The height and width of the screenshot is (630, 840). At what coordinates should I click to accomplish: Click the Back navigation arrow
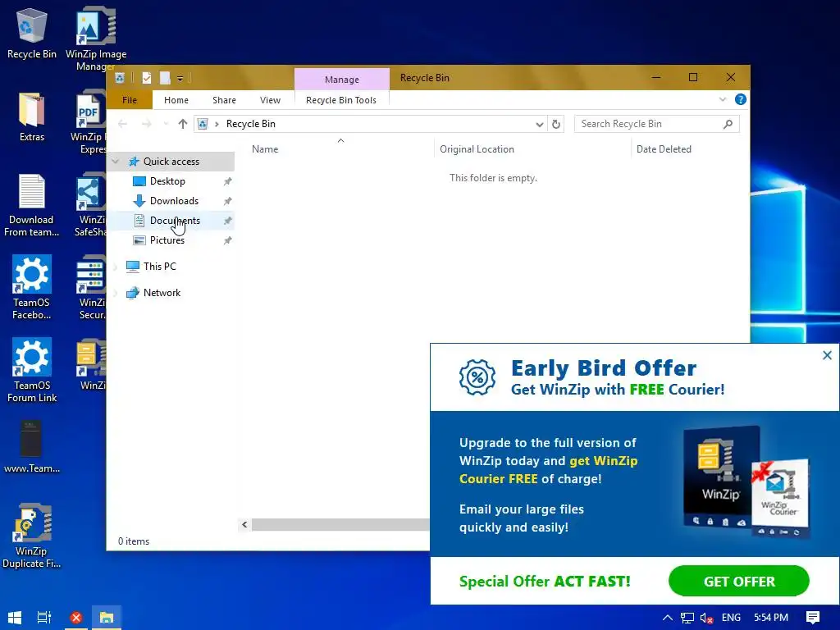(122, 125)
